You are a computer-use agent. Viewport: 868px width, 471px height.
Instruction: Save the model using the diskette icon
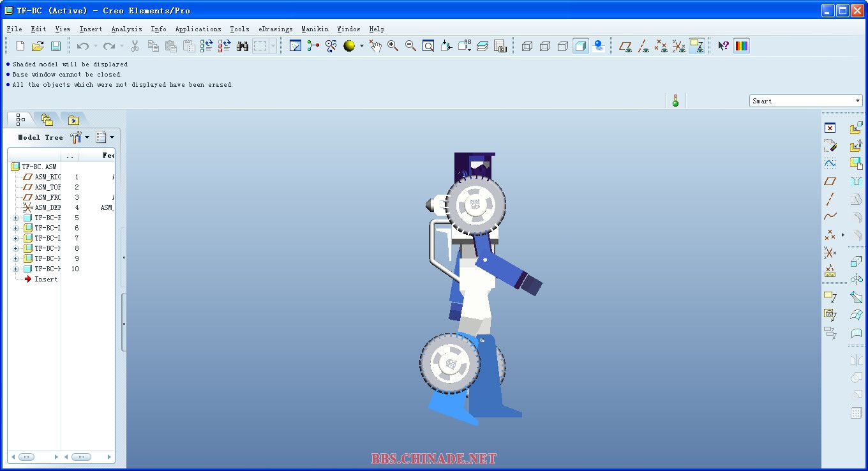pyautogui.click(x=56, y=46)
